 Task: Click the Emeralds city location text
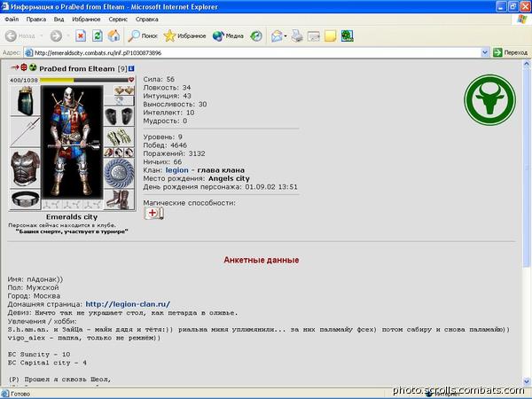72,217
